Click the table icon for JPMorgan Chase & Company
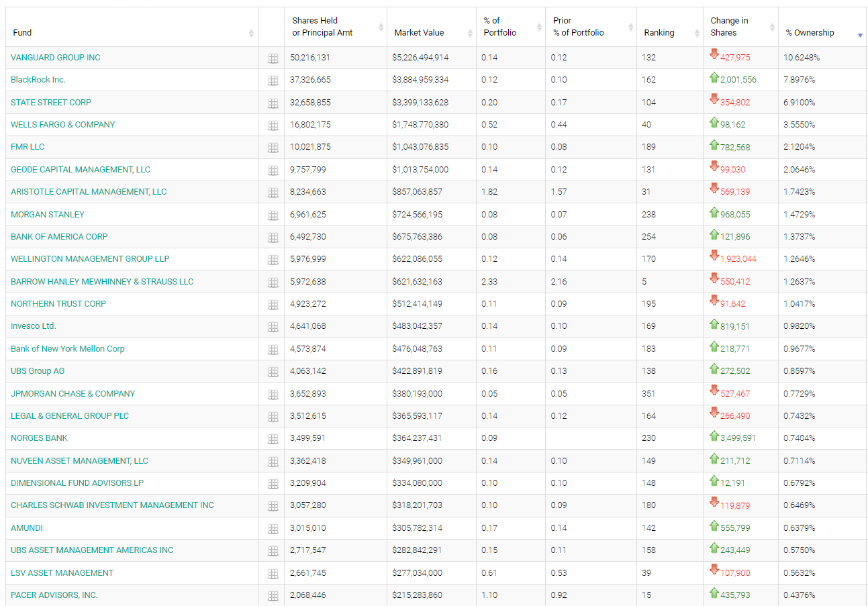The height and width of the screenshot is (606, 868). point(273,395)
